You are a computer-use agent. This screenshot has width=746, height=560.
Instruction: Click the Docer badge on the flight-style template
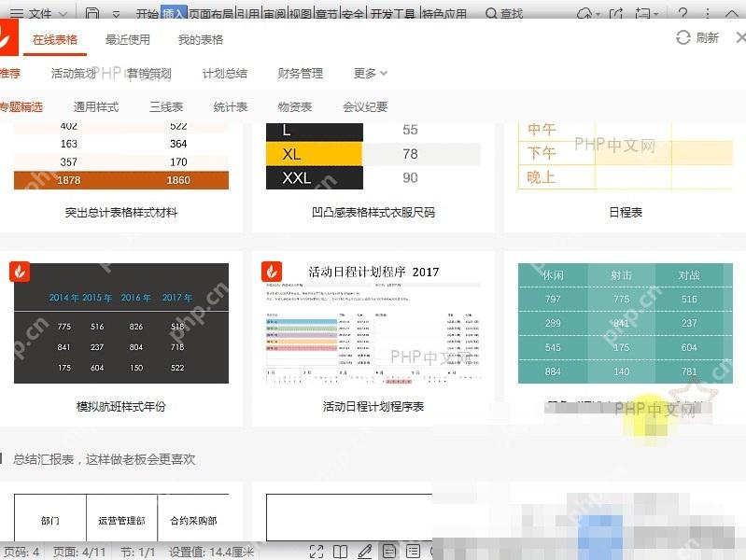20,272
